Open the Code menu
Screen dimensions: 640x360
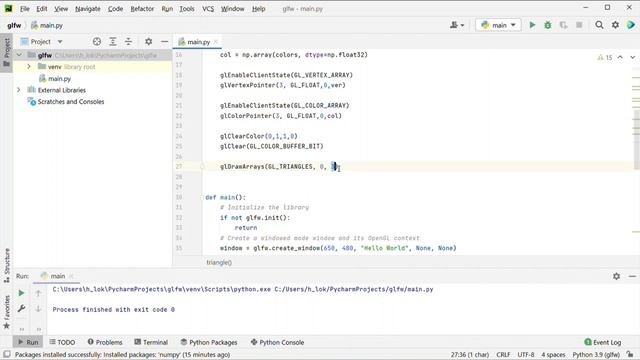point(116,9)
